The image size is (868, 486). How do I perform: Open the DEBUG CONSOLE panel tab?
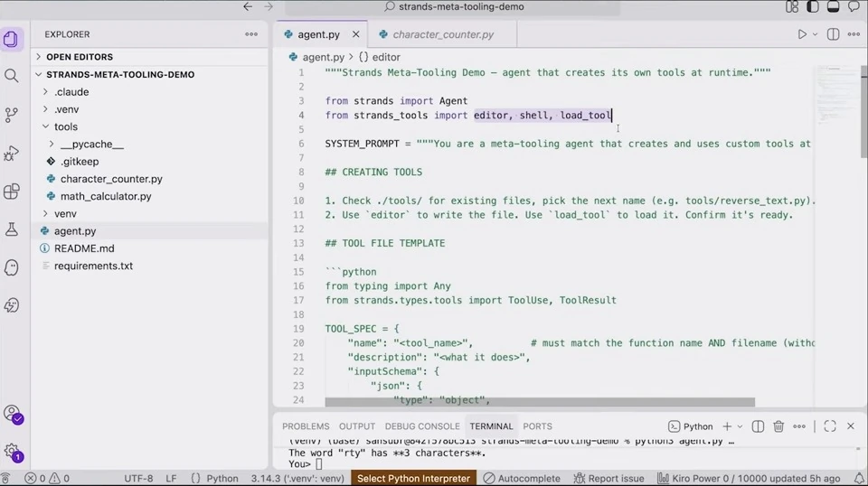tap(422, 426)
